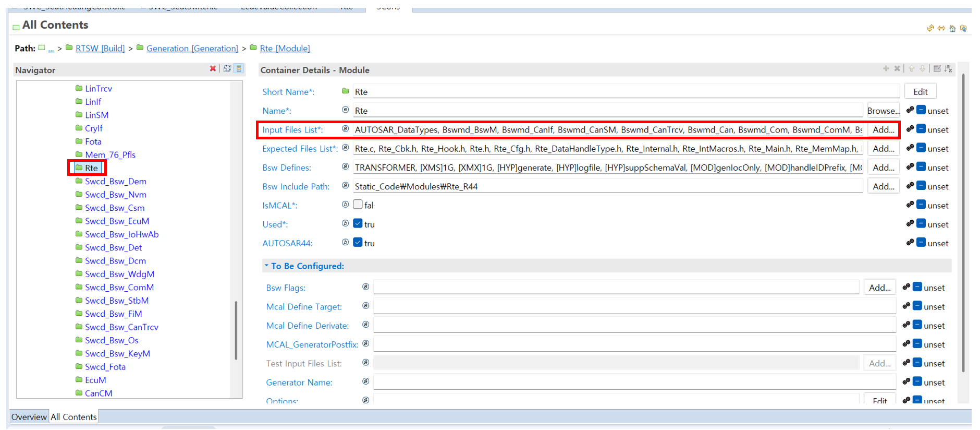Select the All Contents bottom tab
Screen dimensions: 980x430
[x=73, y=417]
